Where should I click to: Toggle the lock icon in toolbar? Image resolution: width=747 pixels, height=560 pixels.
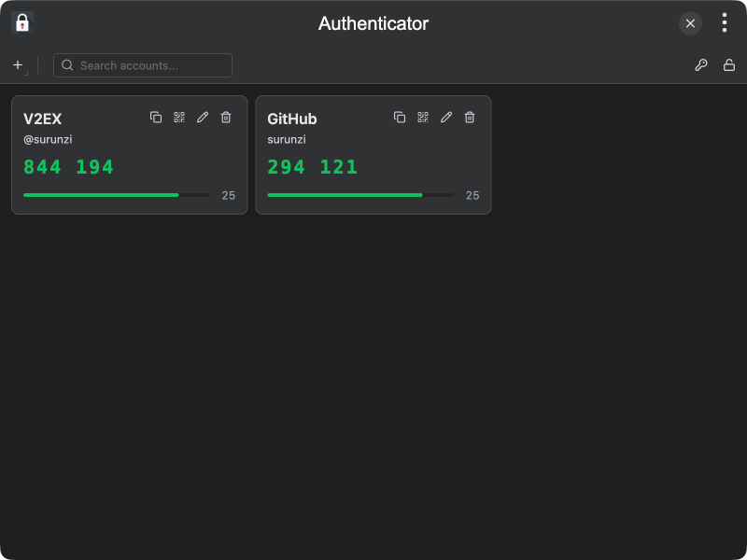[x=729, y=65]
